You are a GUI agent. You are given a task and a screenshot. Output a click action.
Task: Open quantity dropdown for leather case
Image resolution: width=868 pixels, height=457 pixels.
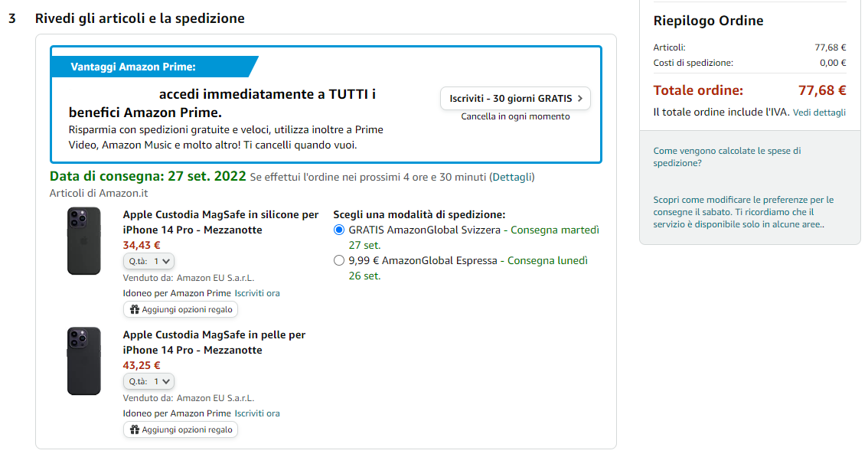pyautogui.click(x=149, y=381)
